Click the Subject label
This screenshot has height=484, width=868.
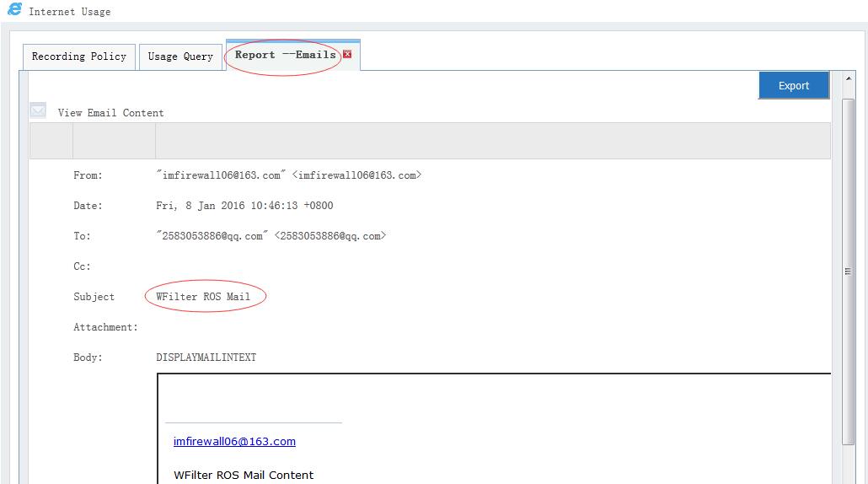[x=94, y=297]
